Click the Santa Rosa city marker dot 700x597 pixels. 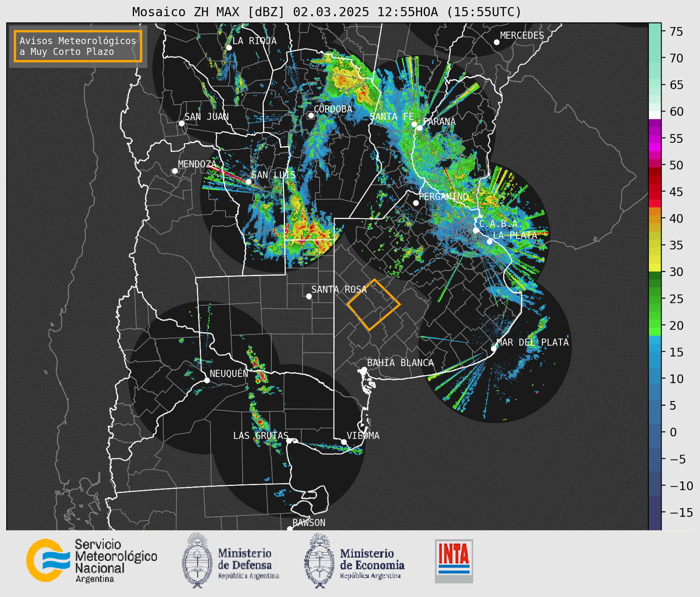[x=309, y=296]
